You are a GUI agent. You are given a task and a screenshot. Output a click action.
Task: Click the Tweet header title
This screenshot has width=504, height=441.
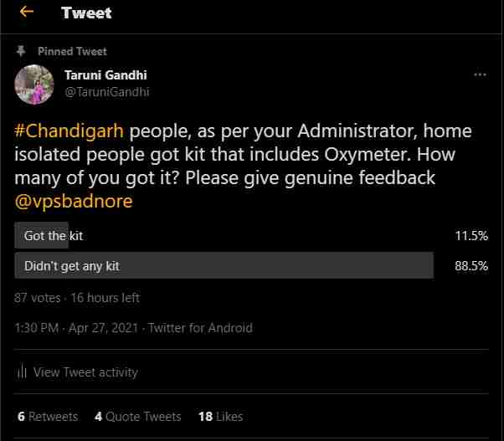[86, 13]
